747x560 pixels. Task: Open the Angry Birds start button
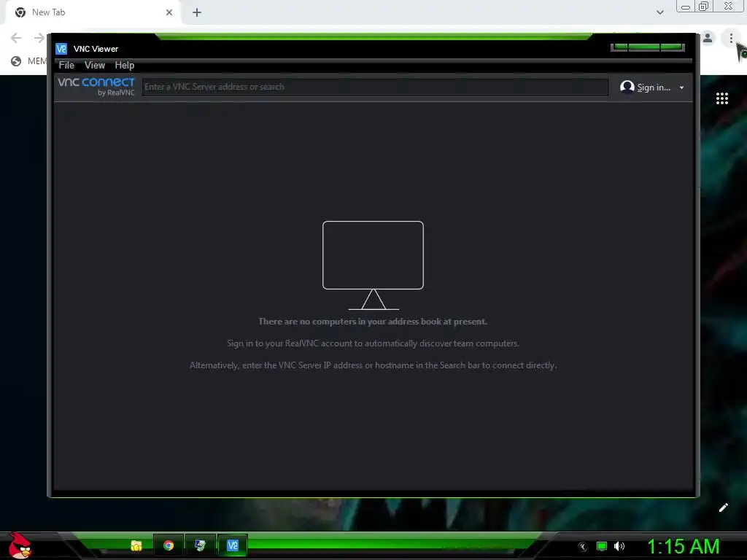(20, 545)
